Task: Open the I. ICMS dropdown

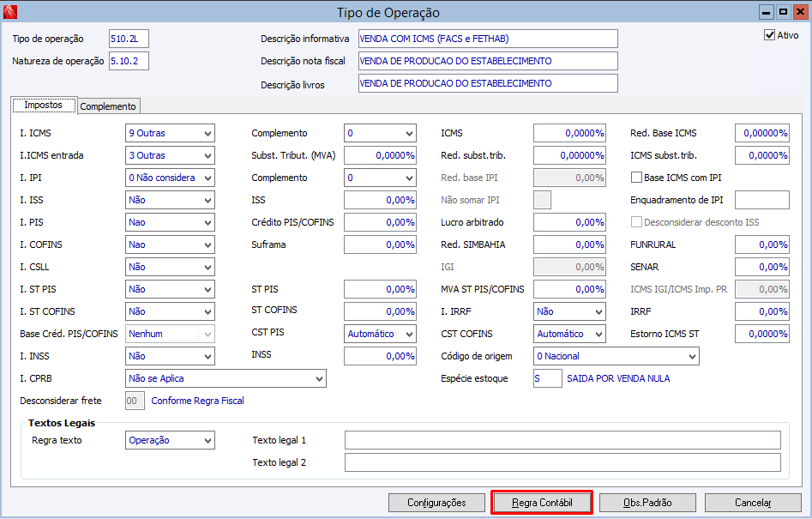Action: tap(170, 133)
